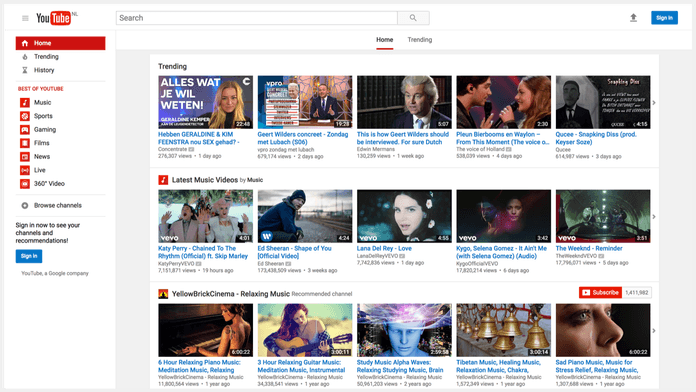
Task: Click Sign in button at top right
Action: tap(664, 18)
